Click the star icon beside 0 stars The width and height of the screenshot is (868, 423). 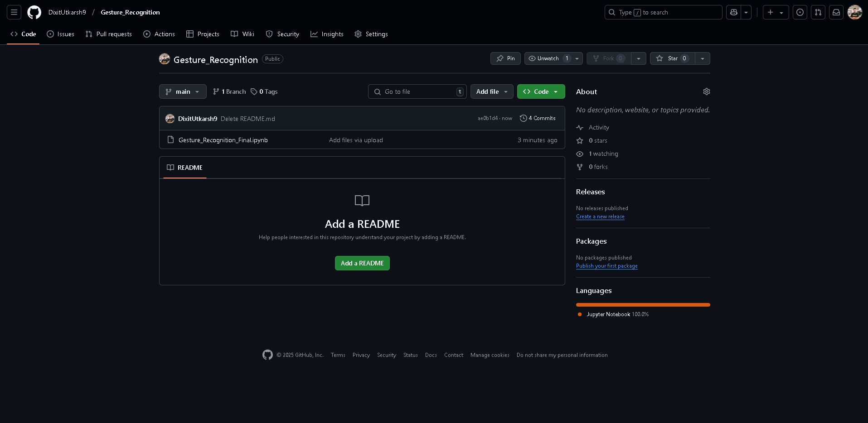coord(580,141)
